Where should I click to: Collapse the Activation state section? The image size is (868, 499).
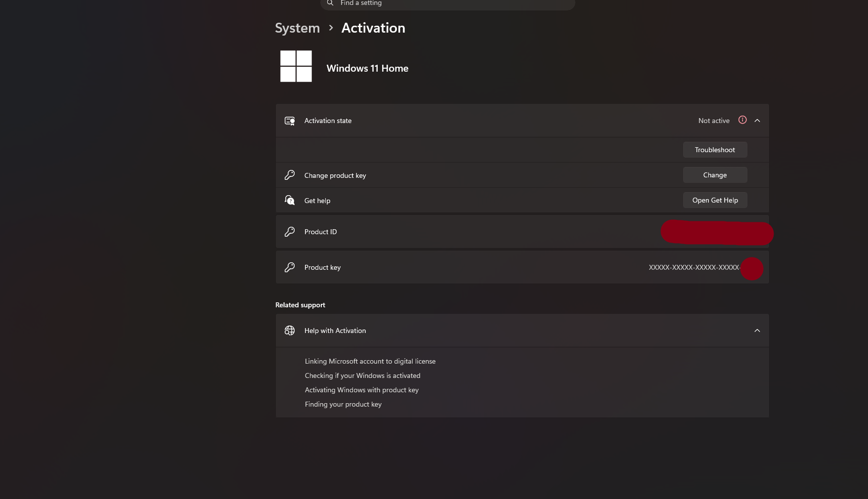point(757,121)
